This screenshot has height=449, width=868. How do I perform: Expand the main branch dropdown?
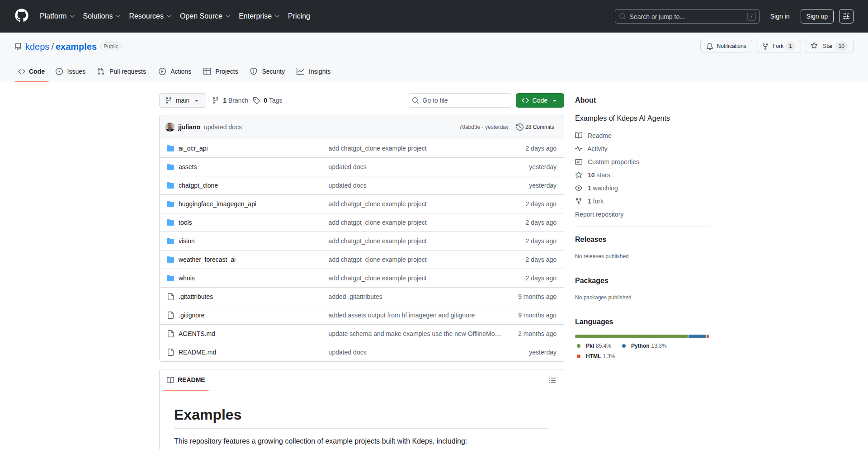182,100
